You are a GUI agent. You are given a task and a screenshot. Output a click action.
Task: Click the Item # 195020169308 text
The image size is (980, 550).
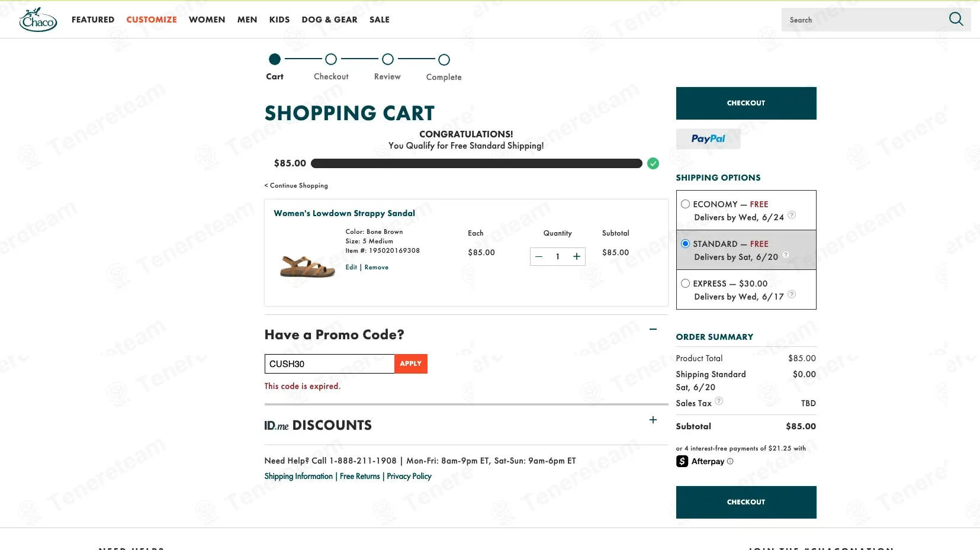click(383, 250)
